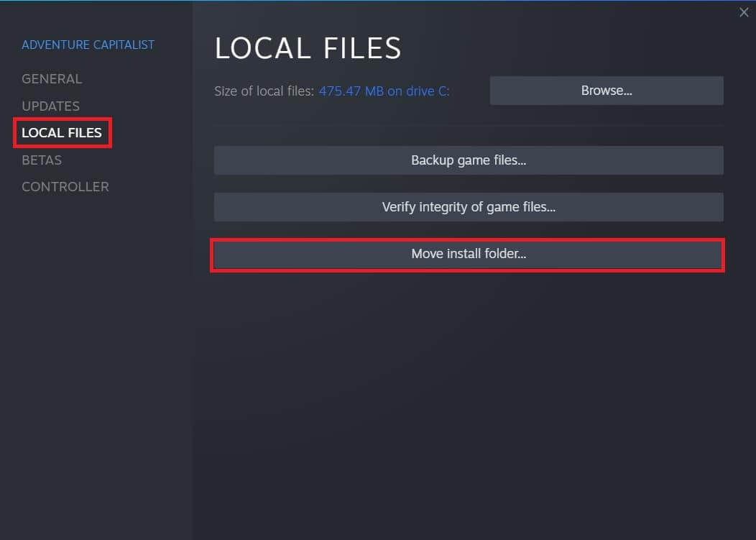This screenshot has width=756, height=540.
Task: Close the game properties window
Action: [744, 12]
